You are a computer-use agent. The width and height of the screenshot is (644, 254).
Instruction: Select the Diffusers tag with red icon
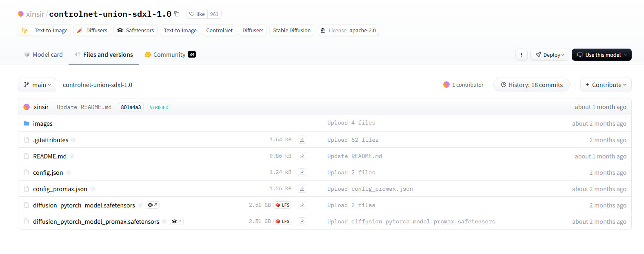point(92,30)
